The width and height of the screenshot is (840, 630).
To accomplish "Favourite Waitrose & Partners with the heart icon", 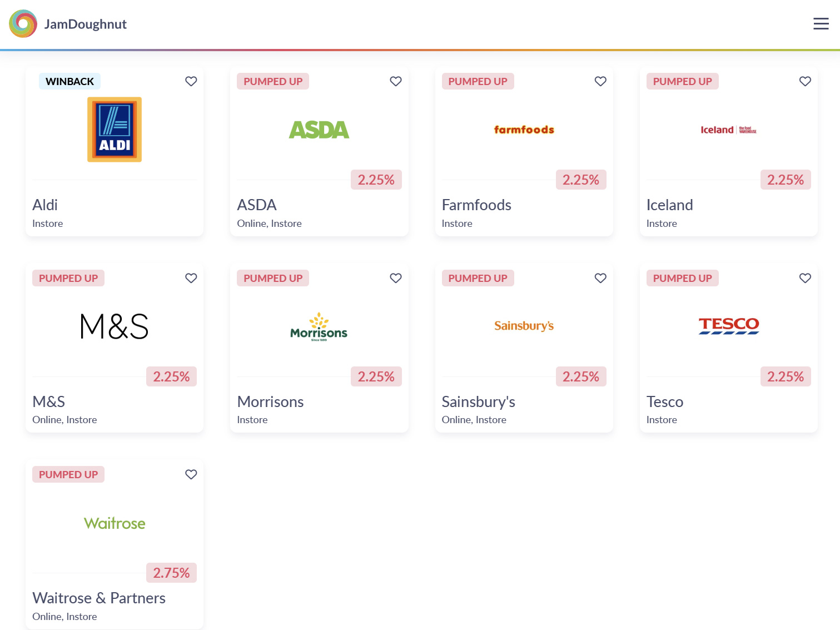I will [x=191, y=474].
